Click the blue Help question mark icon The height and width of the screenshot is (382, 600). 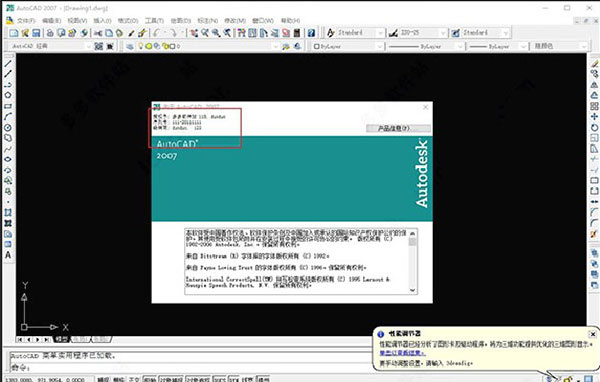pyautogui.click(x=311, y=33)
